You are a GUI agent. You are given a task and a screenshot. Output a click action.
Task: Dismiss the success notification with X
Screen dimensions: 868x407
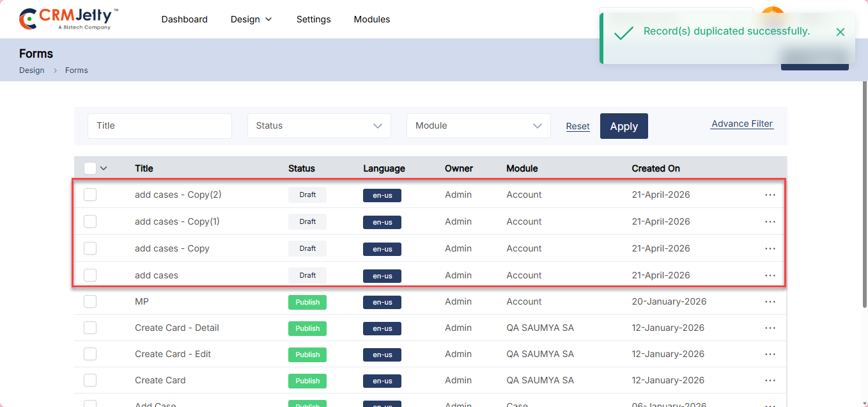[x=840, y=32]
